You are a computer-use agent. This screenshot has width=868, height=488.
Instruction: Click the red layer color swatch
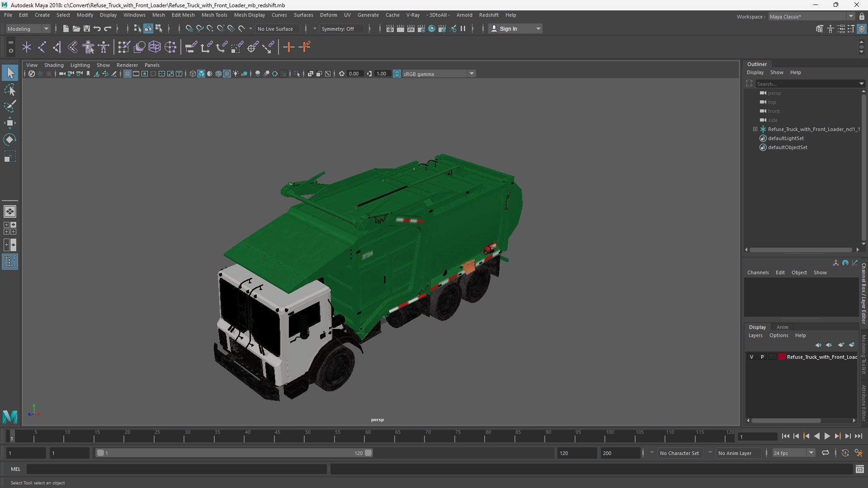(782, 357)
